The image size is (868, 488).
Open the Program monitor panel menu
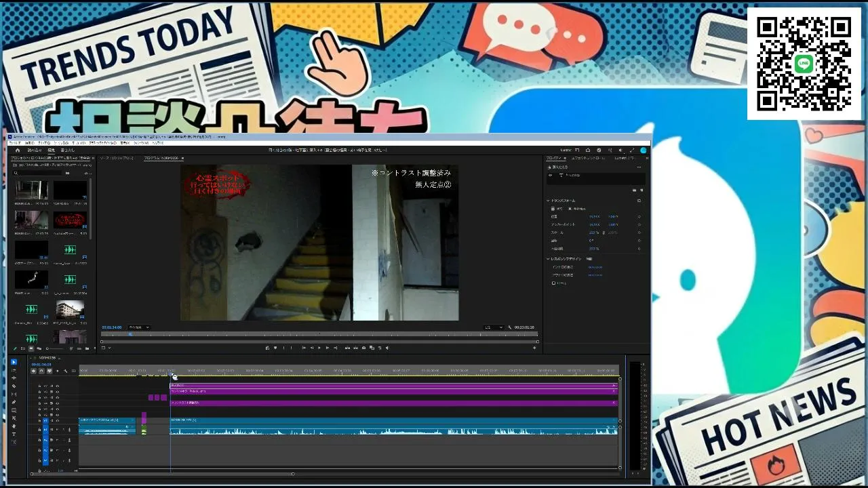pos(183,158)
